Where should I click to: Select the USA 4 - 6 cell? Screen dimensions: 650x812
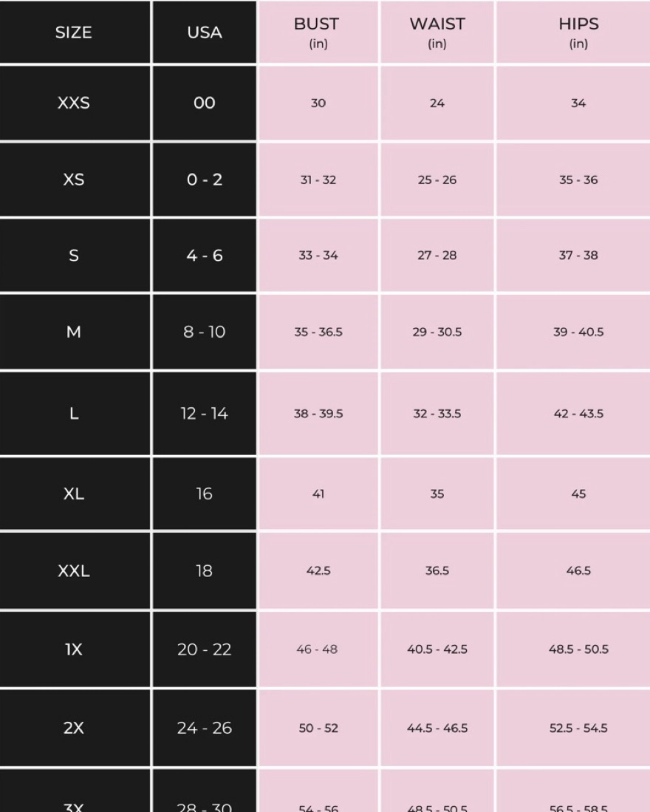205,256
